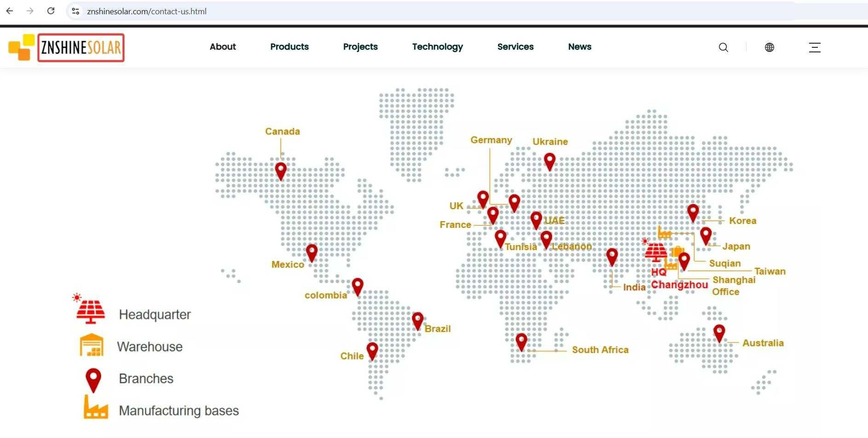This screenshot has height=438, width=868.
Task: Click the South Africa map label
Action: coord(600,350)
